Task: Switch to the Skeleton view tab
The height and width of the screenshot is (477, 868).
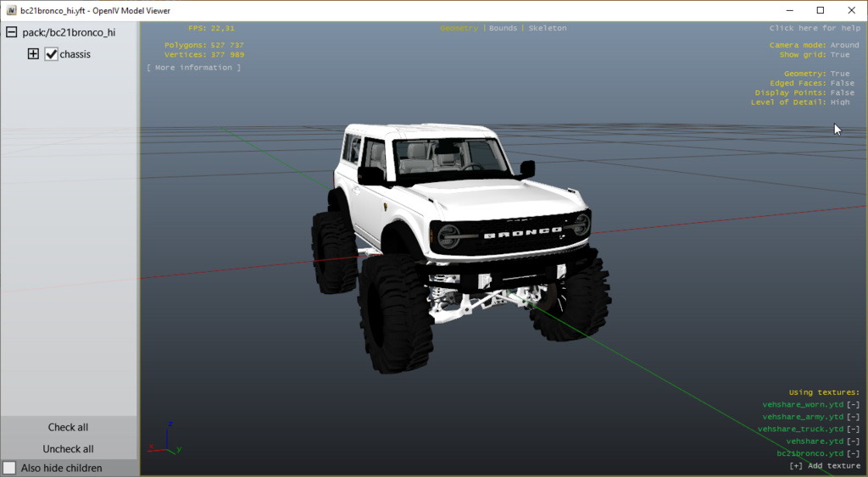Action: coord(548,28)
